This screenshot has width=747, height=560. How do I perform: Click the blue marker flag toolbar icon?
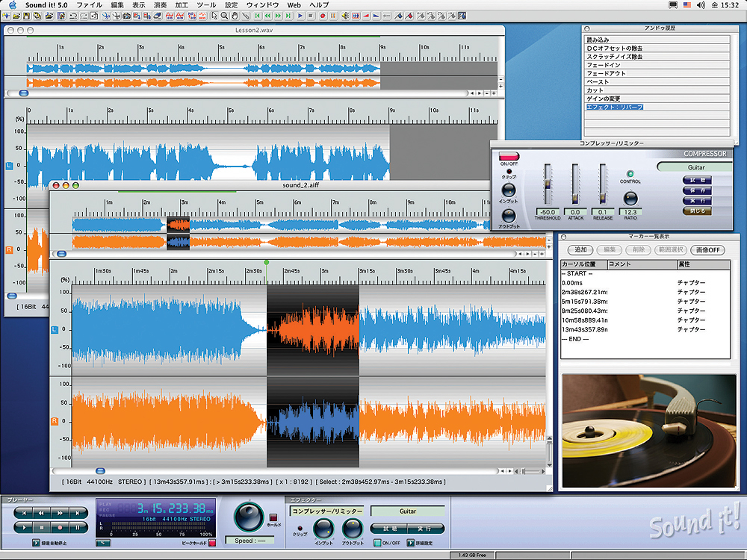click(398, 16)
